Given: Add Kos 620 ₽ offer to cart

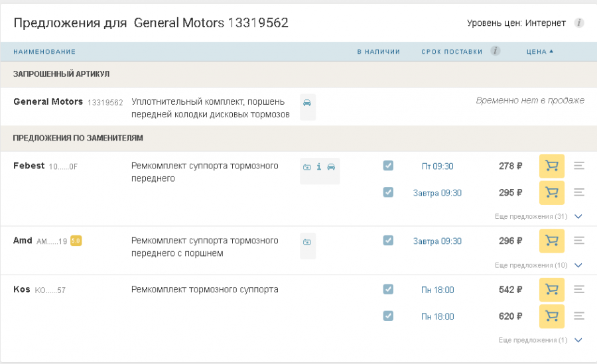Looking at the screenshot, I should [x=552, y=316].
